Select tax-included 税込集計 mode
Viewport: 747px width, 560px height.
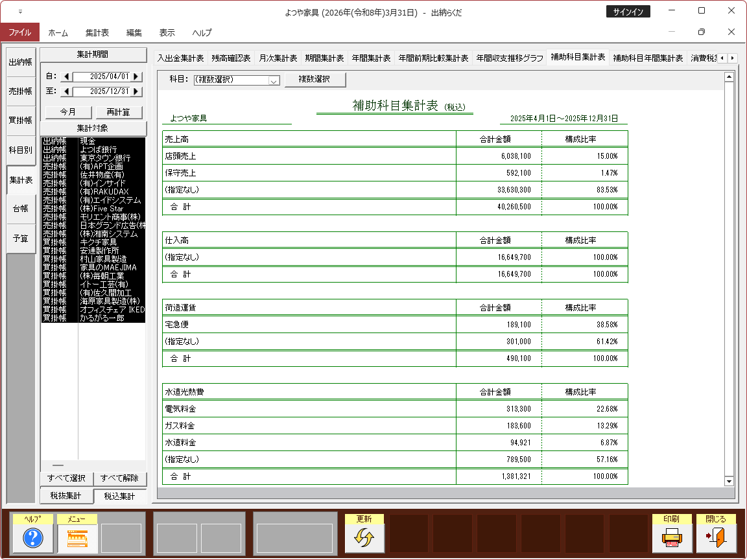coord(119,496)
